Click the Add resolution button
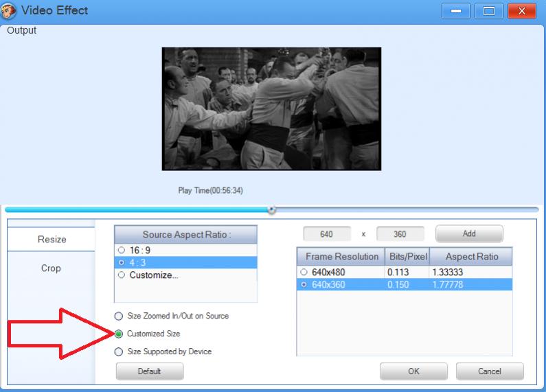This screenshot has height=392, width=546. click(x=469, y=233)
